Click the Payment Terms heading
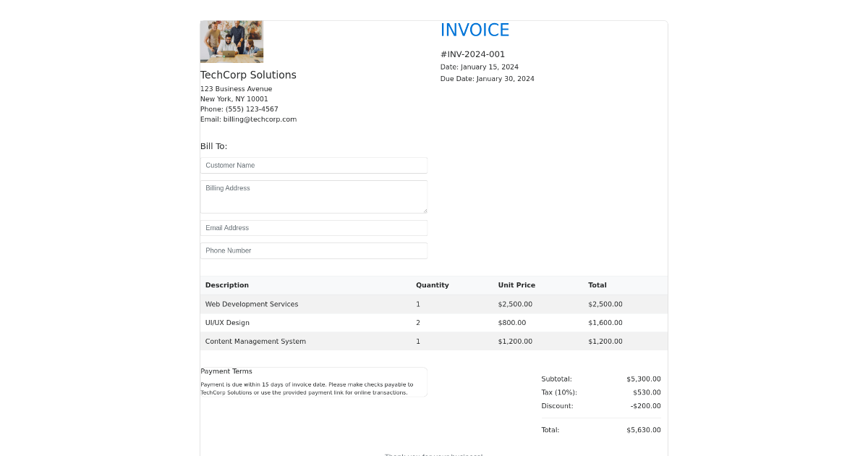The width and height of the screenshot is (868, 456). pyautogui.click(x=226, y=371)
